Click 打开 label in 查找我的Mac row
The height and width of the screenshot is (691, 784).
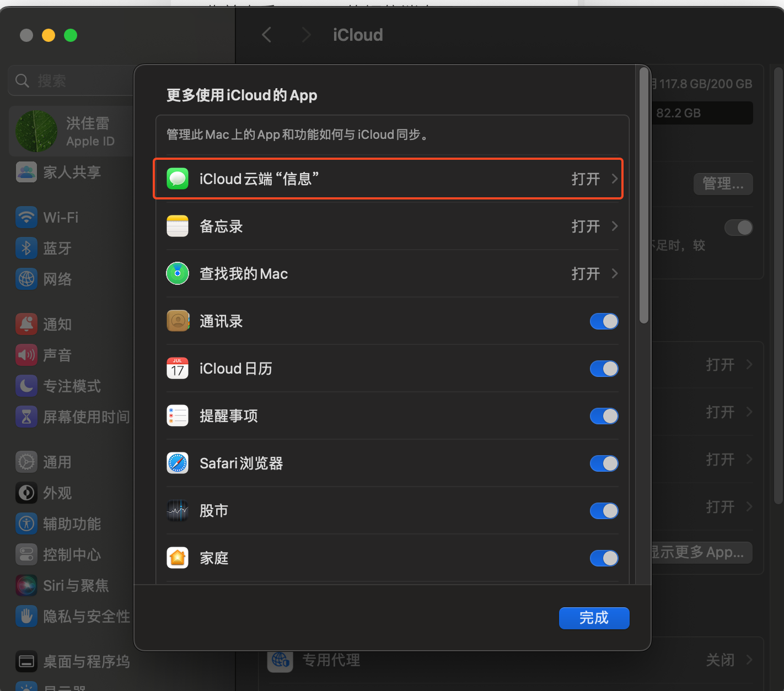click(586, 273)
